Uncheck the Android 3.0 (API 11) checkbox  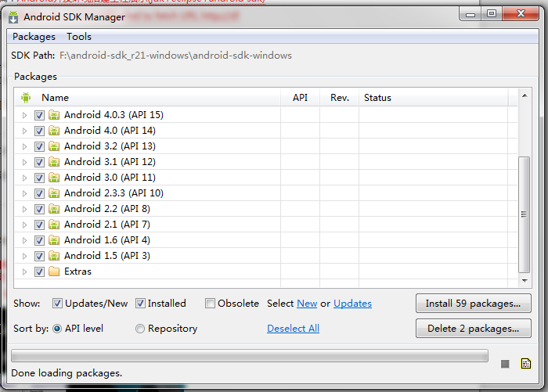[x=39, y=178]
